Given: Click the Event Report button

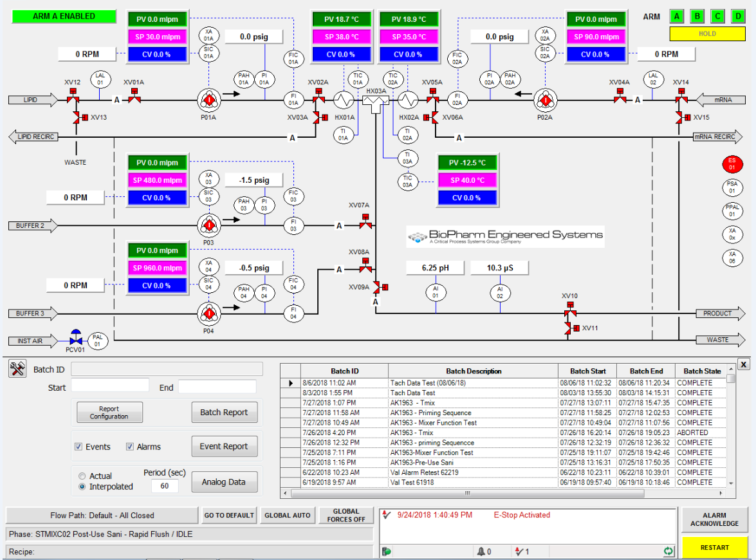Looking at the screenshot, I should (x=224, y=447).
